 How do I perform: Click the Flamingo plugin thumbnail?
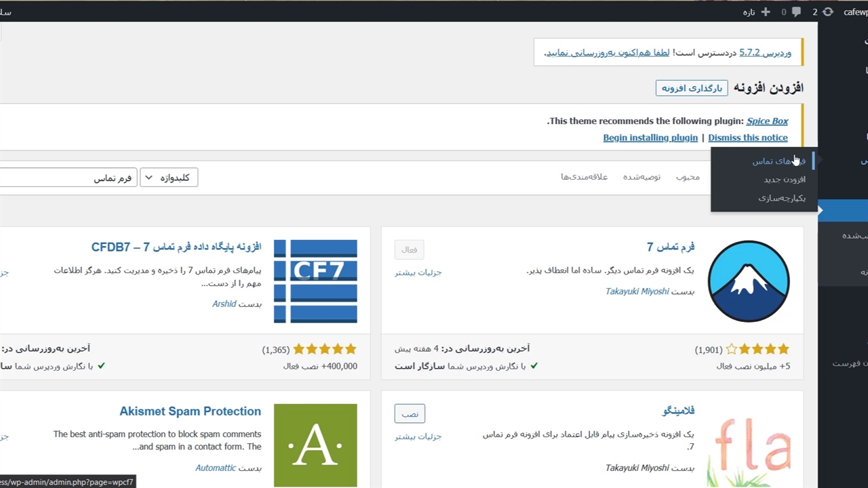click(x=749, y=447)
